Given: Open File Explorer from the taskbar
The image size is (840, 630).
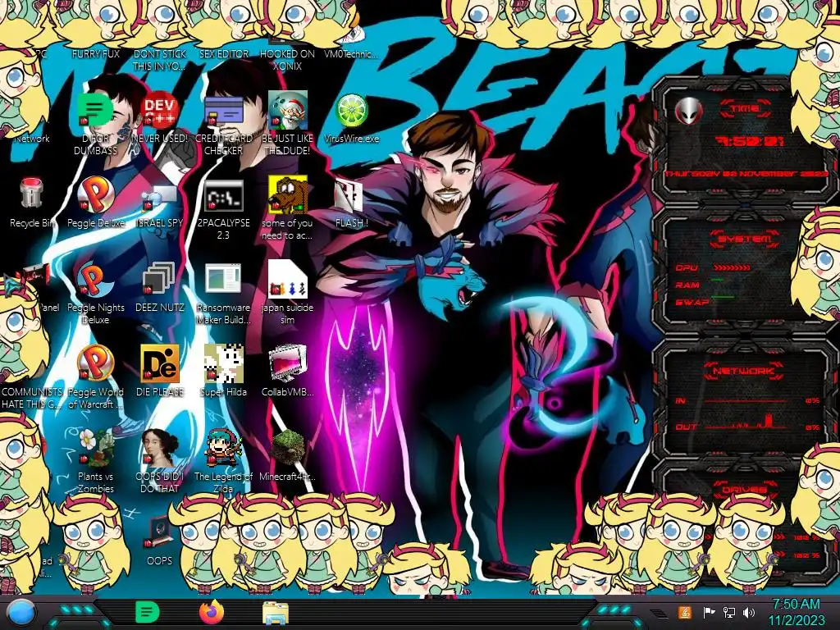Looking at the screenshot, I should pyautogui.click(x=276, y=614).
